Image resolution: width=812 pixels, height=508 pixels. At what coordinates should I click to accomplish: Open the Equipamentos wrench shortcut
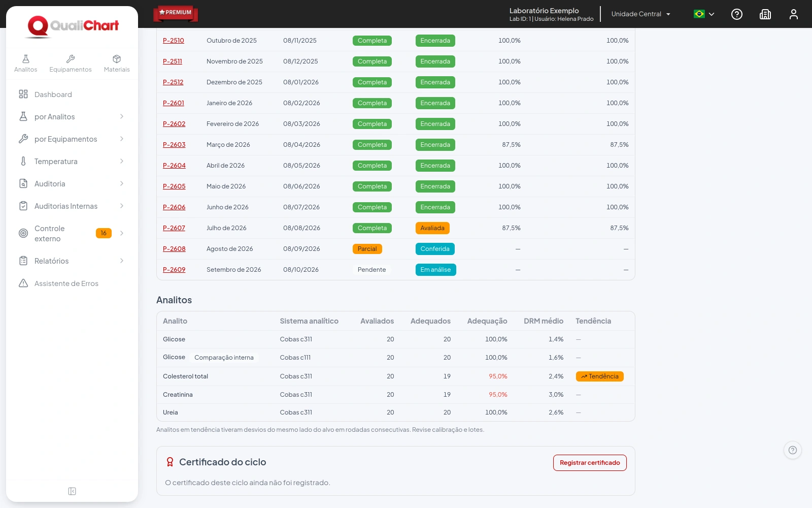[71, 63]
